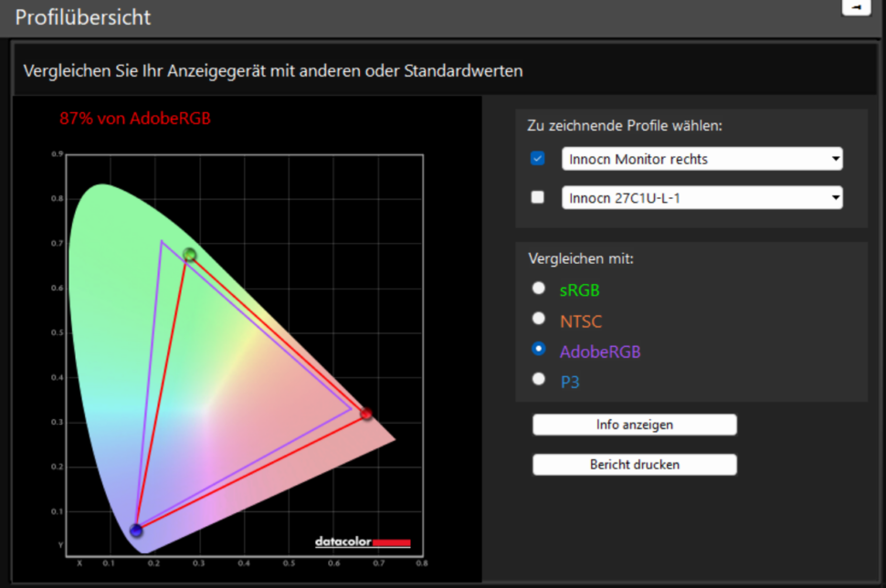
Task: Click the AdobeRGB label text
Action: 600,352
